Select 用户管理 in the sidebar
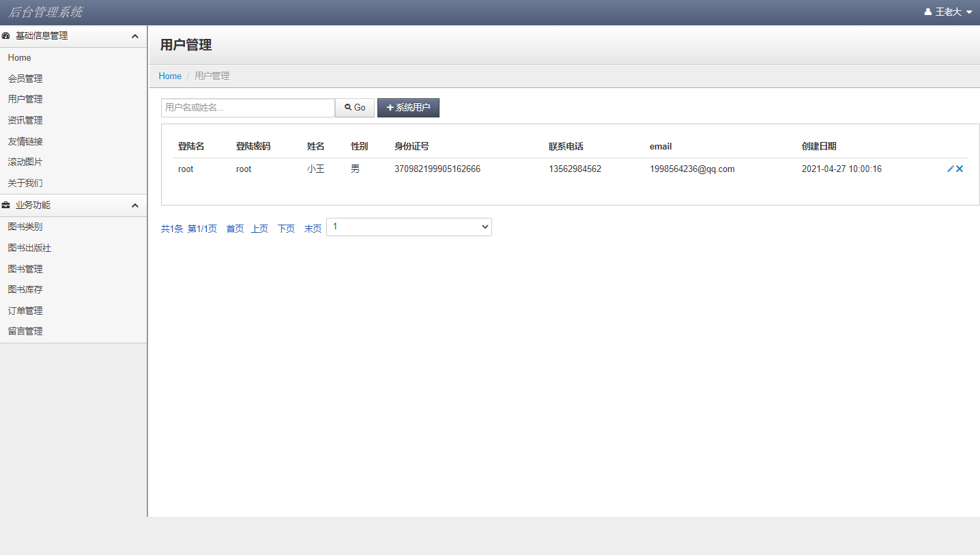 [x=25, y=99]
